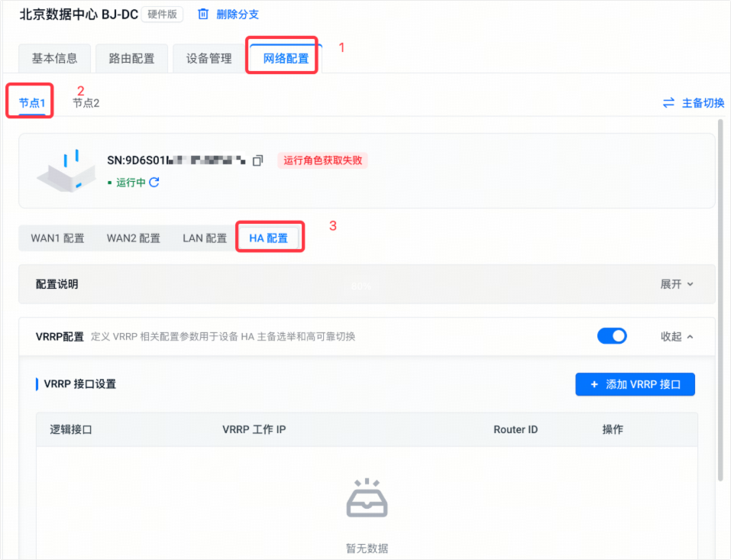Click the VRRP 接口设置 heading
The height and width of the screenshot is (560, 731).
click(x=79, y=384)
